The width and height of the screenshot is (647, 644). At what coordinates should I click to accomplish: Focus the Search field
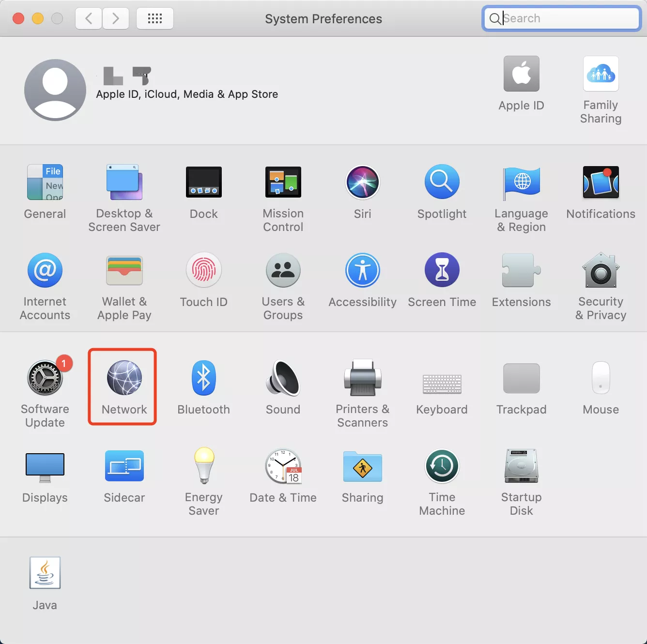562,18
